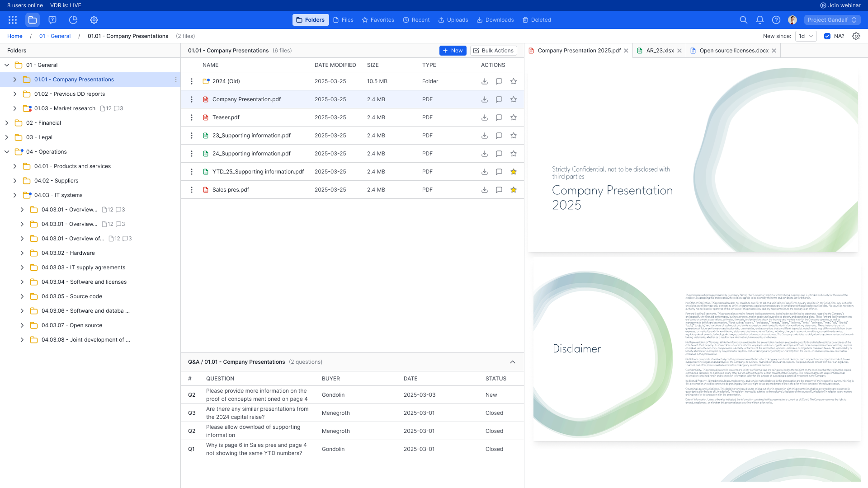Open the Q&A chat icon in toolbar
Image resolution: width=868 pixels, height=488 pixels.
click(52, 20)
